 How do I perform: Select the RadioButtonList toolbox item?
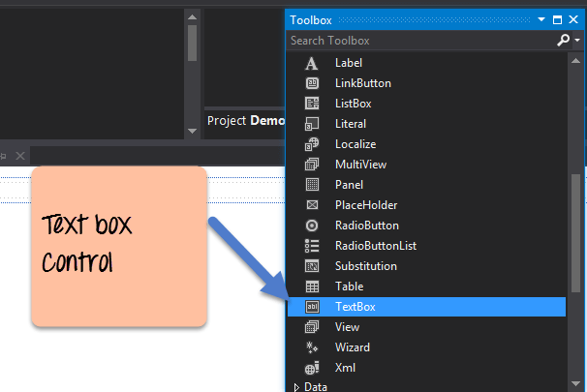[x=375, y=246]
